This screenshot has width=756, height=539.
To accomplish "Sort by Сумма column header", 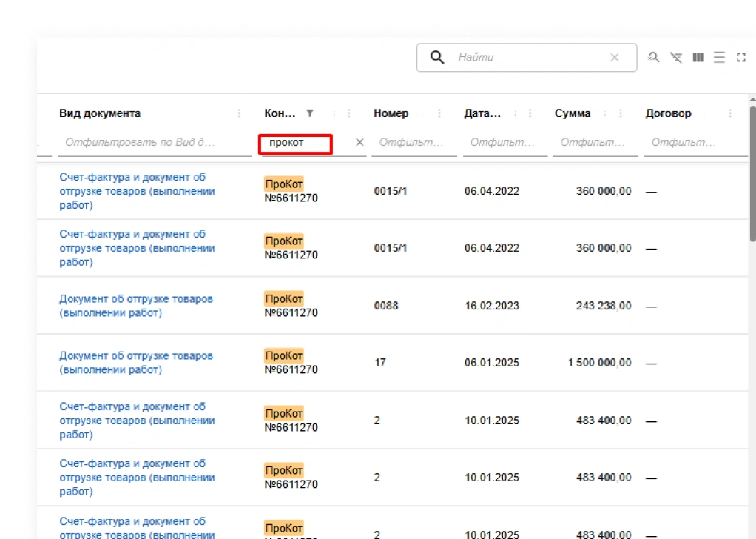I will (x=573, y=113).
